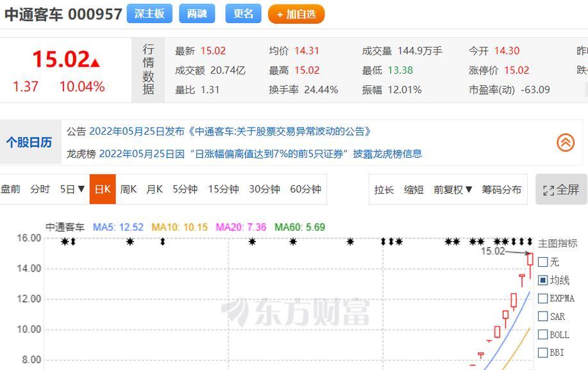Click the MA5: 12.52 legend label
588x370 pixels.
[x=118, y=227]
